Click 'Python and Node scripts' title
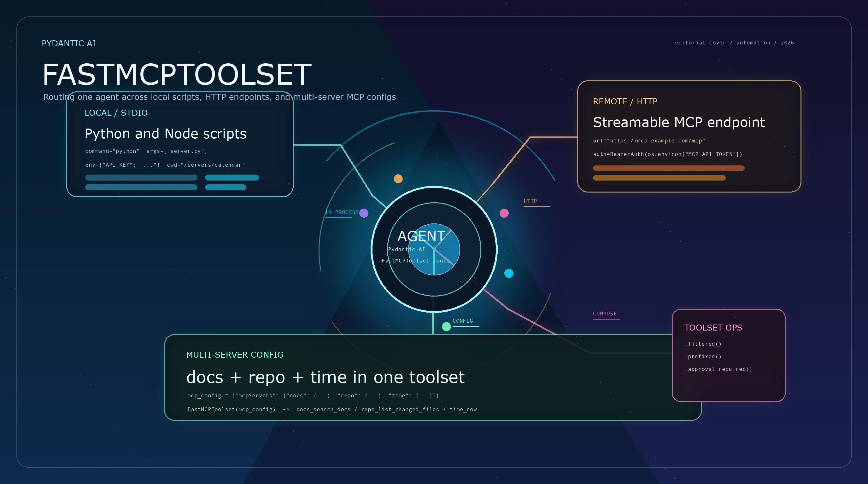Viewport: 868px width, 484px height. pyautogui.click(x=166, y=134)
